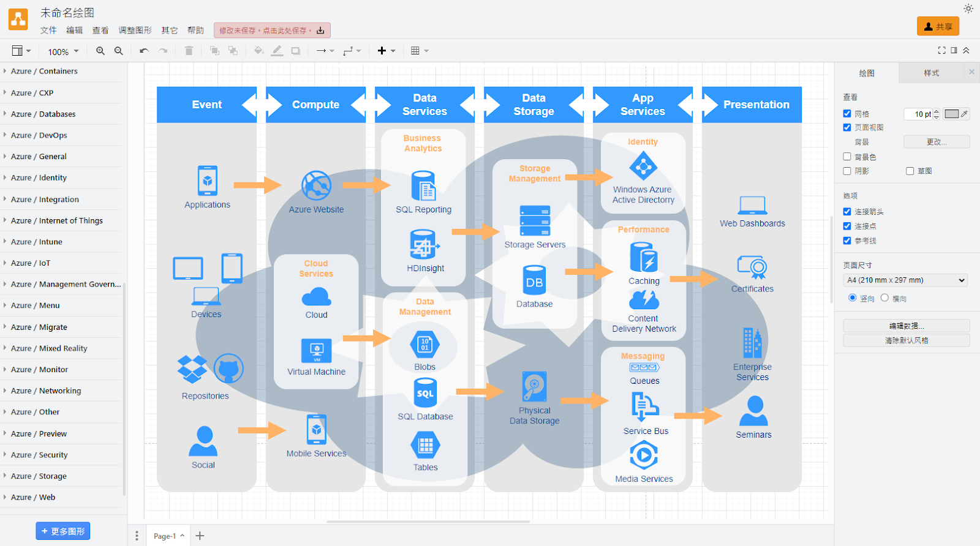Open the insert plus dropdown

tap(386, 51)
